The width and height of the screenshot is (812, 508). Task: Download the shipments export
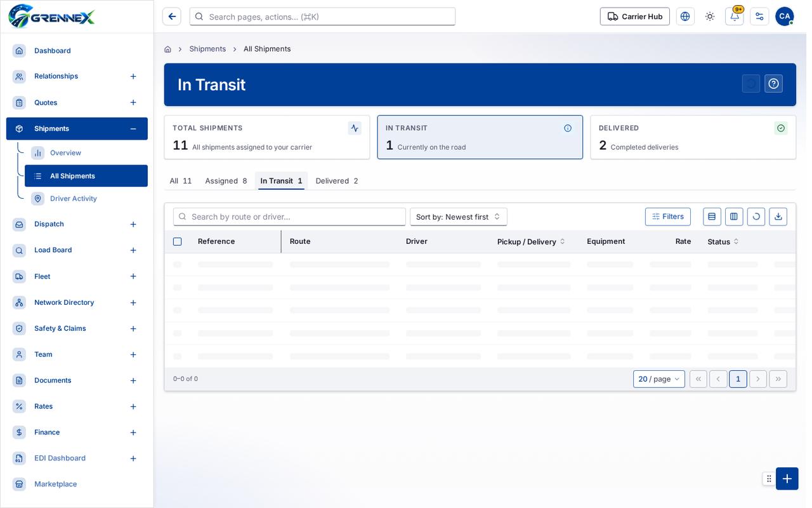coord(778,217)
